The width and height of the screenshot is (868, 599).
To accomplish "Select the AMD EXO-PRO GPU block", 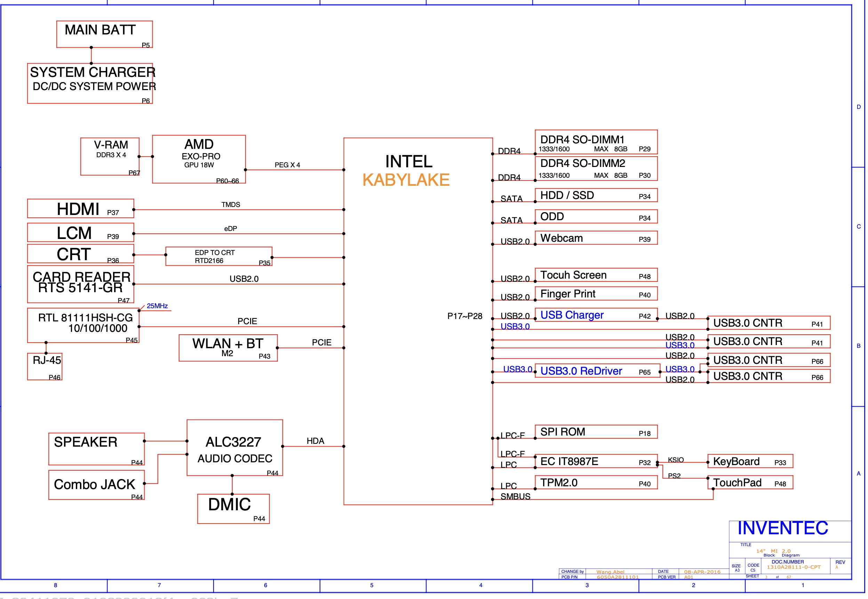I will [x=199, y=159].
